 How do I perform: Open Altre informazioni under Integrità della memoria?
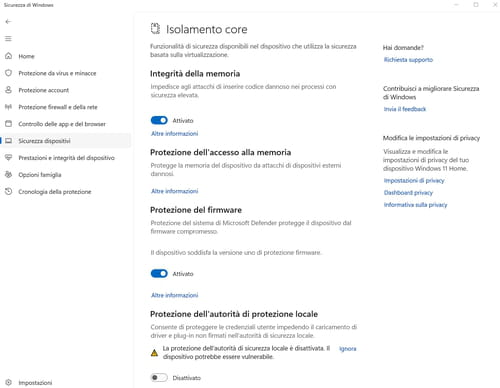174,134
